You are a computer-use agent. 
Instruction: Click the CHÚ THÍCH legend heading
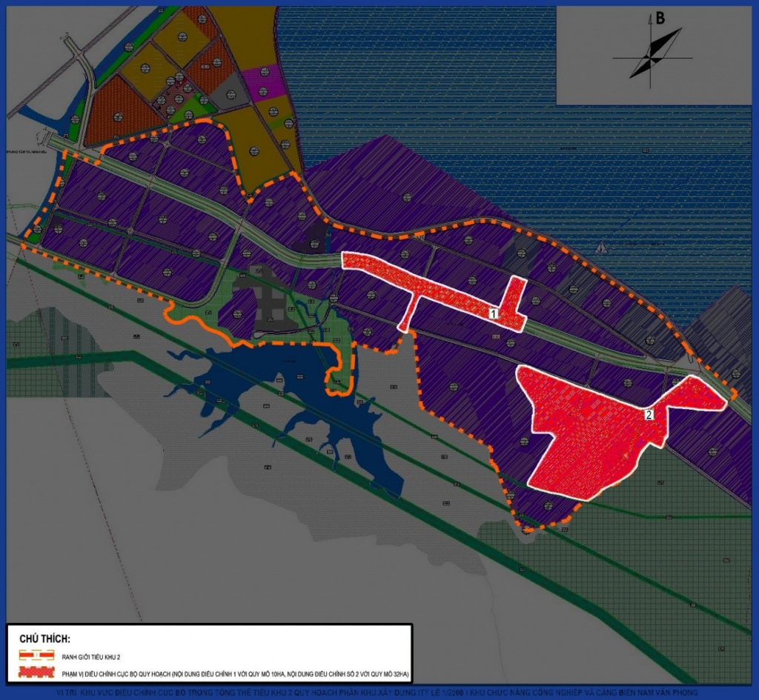(45, 639)
